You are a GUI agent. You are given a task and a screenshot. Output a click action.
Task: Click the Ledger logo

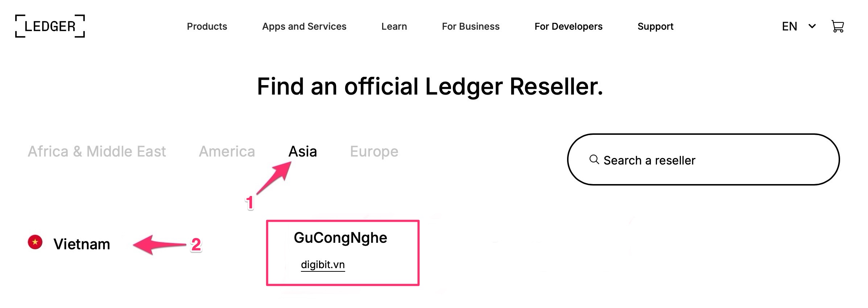[50, 26]
